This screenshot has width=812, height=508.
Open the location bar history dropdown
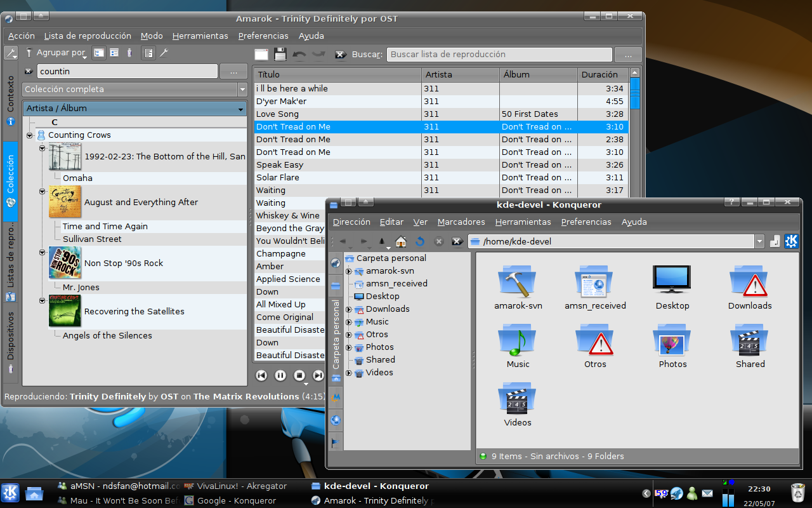(759, 241)
